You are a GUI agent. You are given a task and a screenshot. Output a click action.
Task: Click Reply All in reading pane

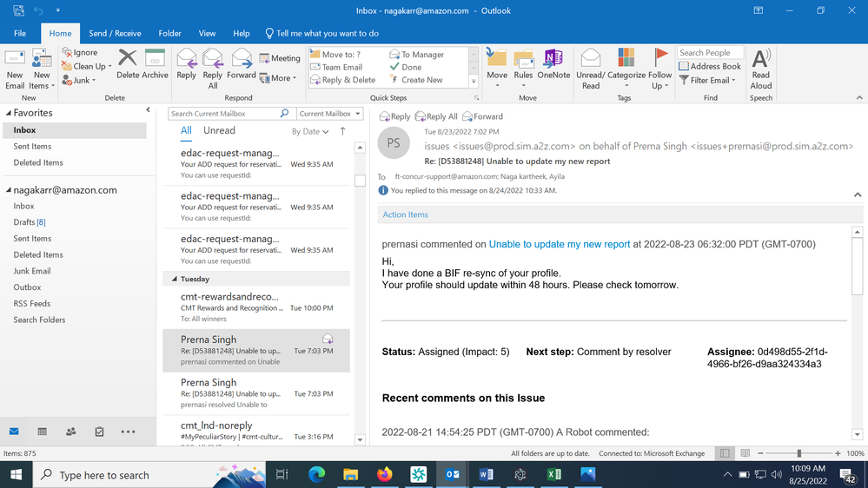(436, 116)
